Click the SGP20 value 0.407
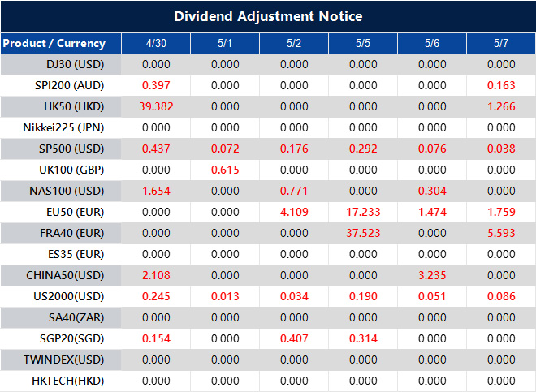 coord(294,338)
